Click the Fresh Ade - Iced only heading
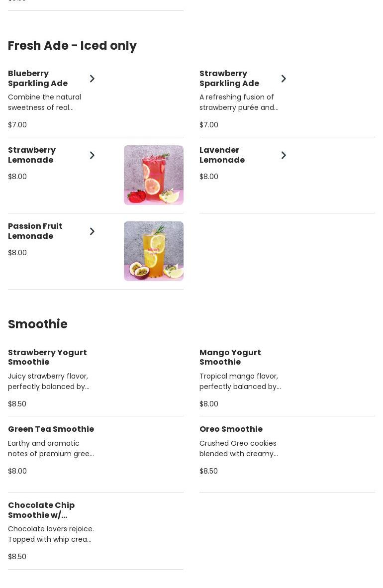This screenshot has height=588, width=383. tap(72, 46)
